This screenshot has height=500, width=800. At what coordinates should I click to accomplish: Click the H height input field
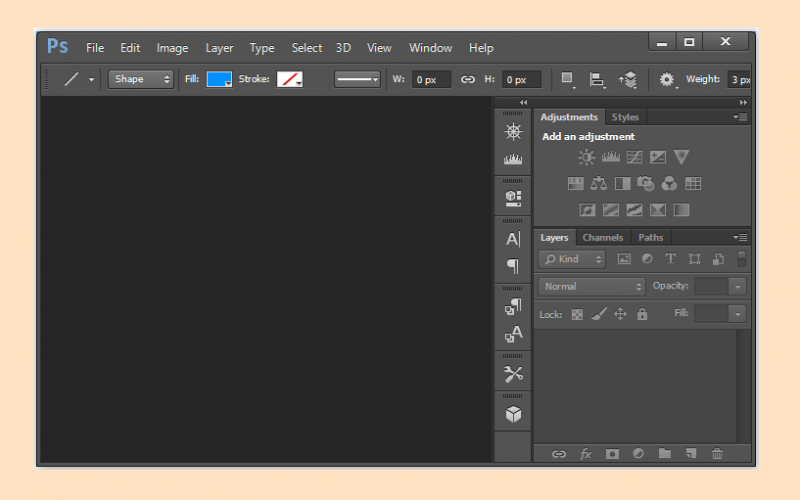click(521, 80)
